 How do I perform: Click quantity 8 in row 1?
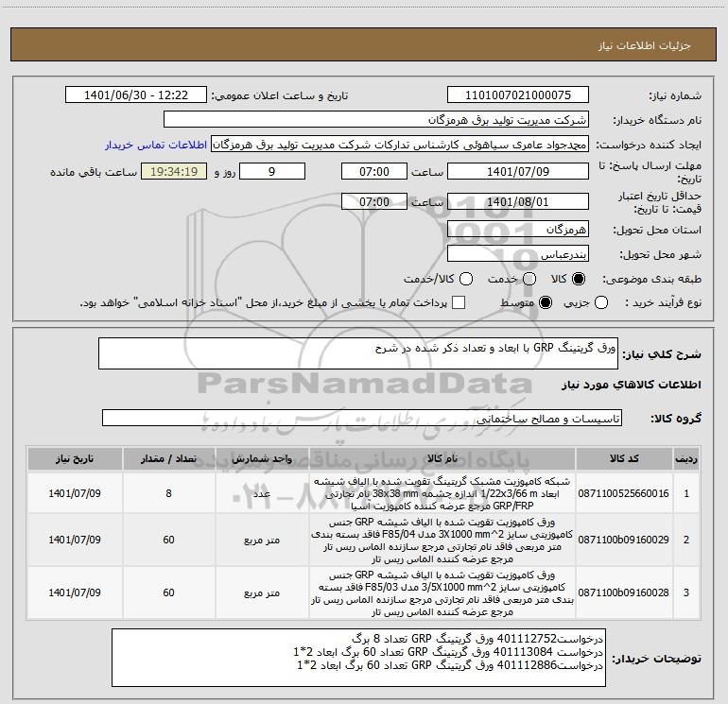point(168,493)
